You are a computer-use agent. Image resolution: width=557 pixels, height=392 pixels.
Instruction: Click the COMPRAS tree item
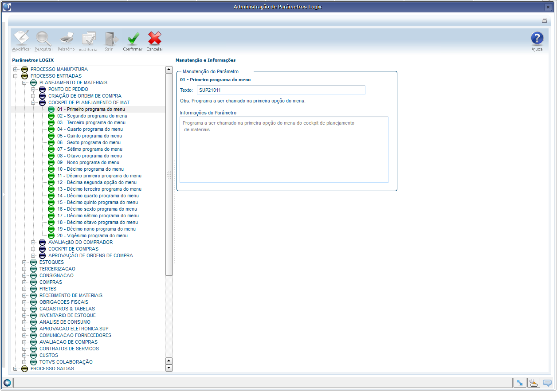[x=51, y=282]
